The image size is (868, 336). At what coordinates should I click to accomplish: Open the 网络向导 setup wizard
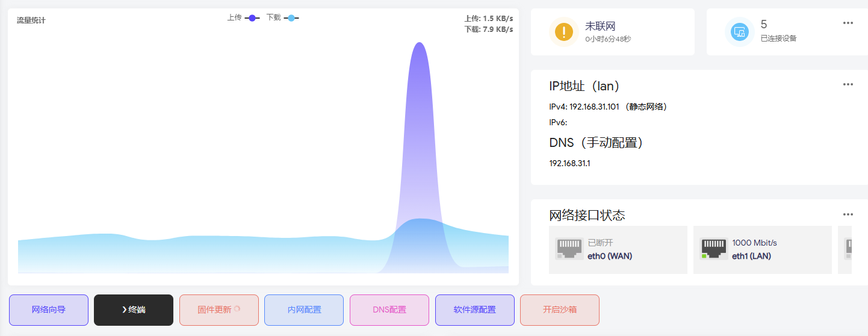(x=49, y=310)
